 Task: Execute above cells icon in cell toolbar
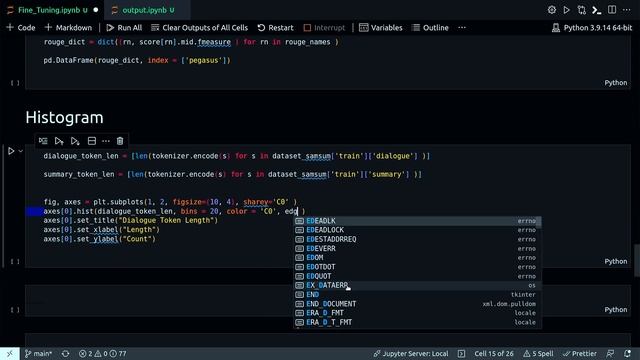(x=59, y=141)
